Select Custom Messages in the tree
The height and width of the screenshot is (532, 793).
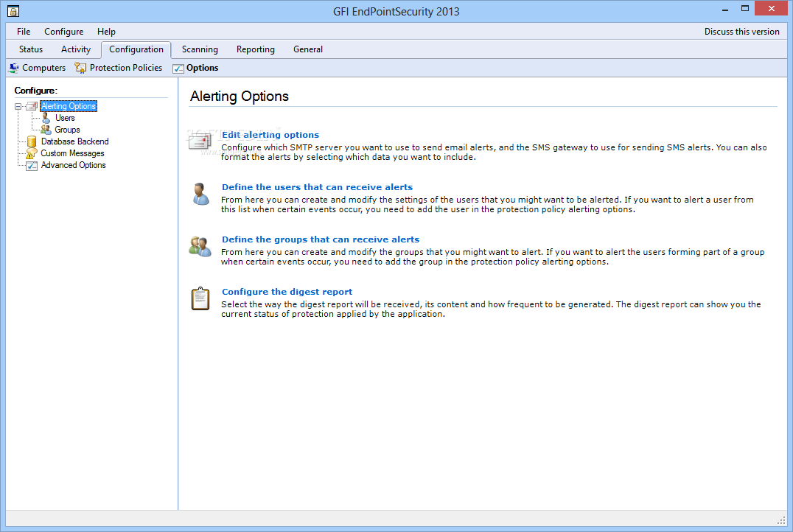72,153
